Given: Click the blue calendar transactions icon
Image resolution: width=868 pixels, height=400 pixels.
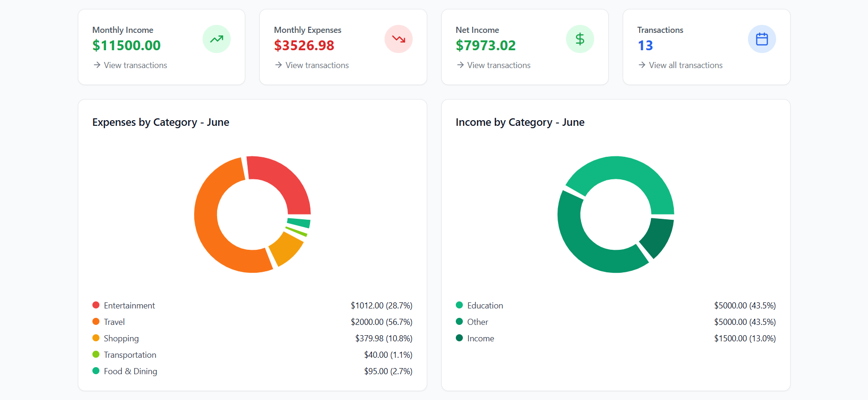Looking at the screenshot, I should tap(762, 39).
